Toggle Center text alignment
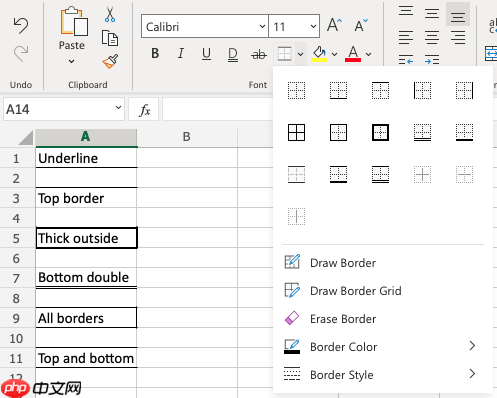497x398 pixels. coord(432,38)
